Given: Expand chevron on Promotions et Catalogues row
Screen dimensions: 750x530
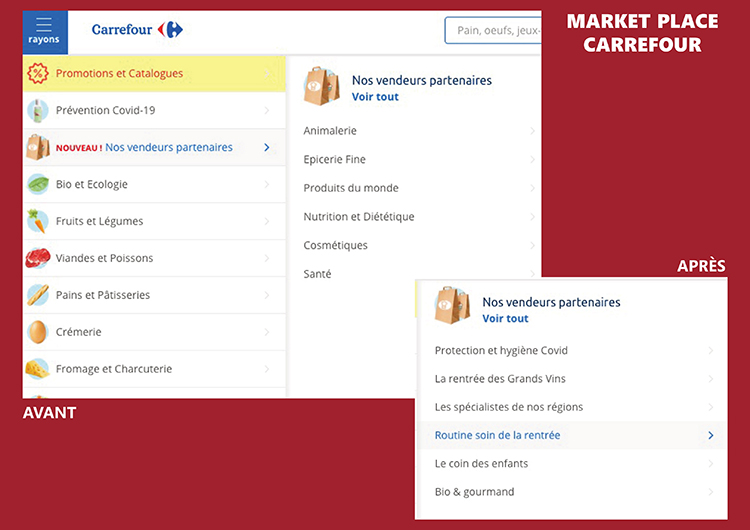Looking at the screenshot, I should pyautogui.click(x=267, y=74).
